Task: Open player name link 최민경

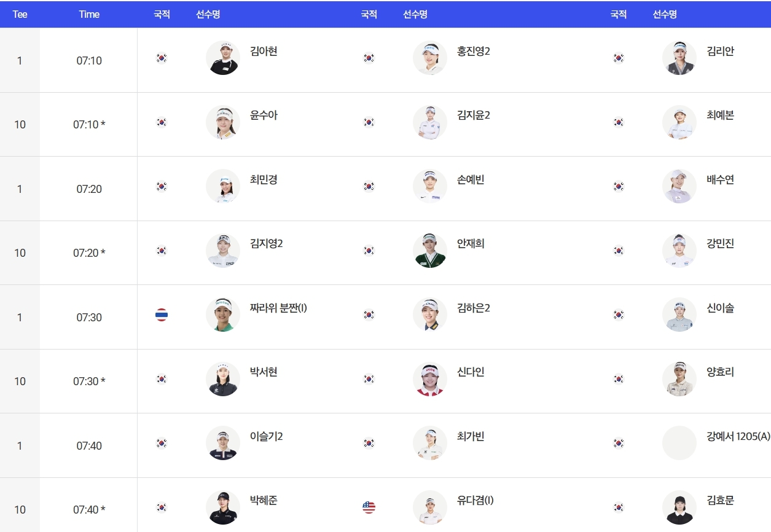Action: [264, 180]
